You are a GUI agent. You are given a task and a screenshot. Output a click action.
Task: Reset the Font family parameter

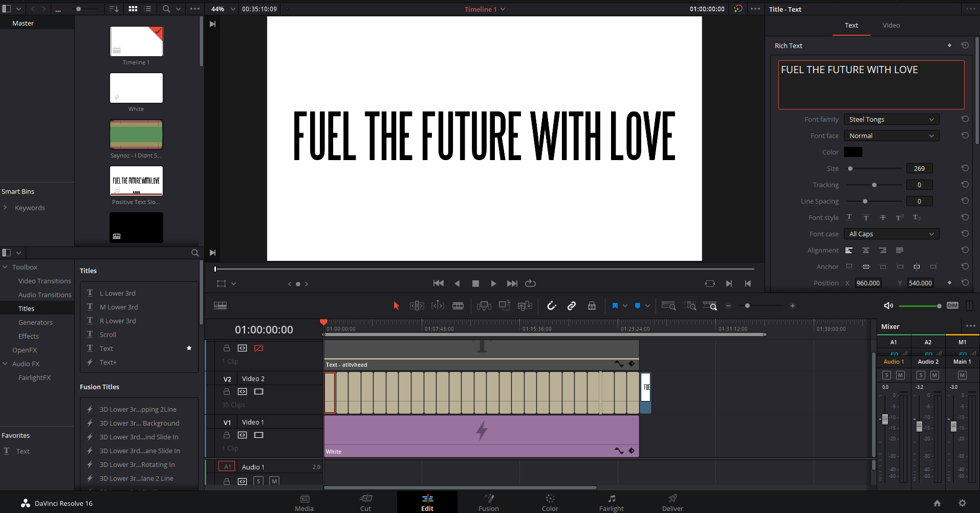[x=965, y=119]
